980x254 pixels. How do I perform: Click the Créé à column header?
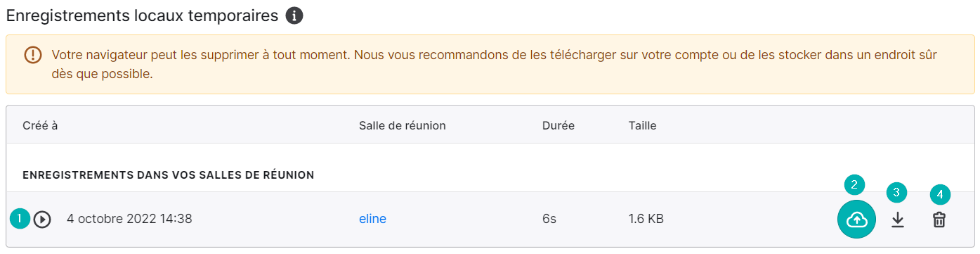[x=40, y=126]
